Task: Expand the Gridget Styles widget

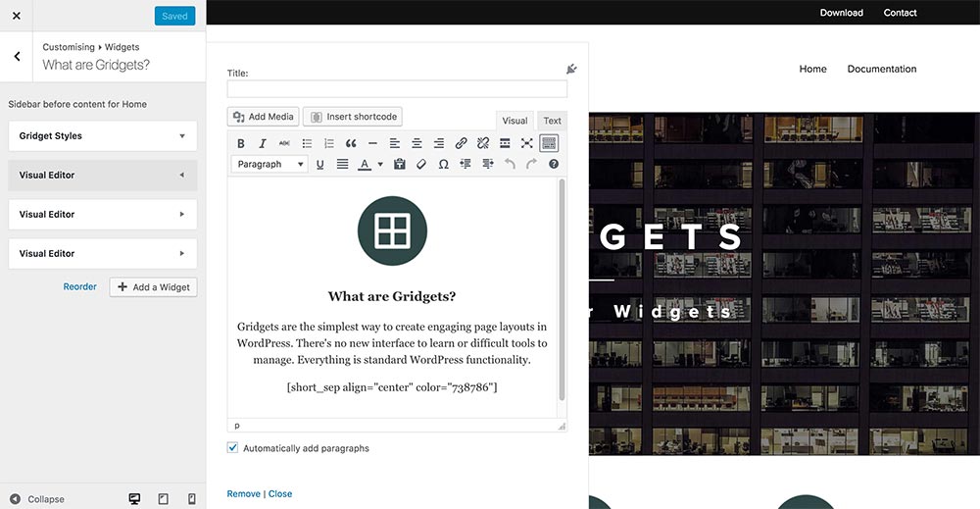Action: (x=103, y=135)
